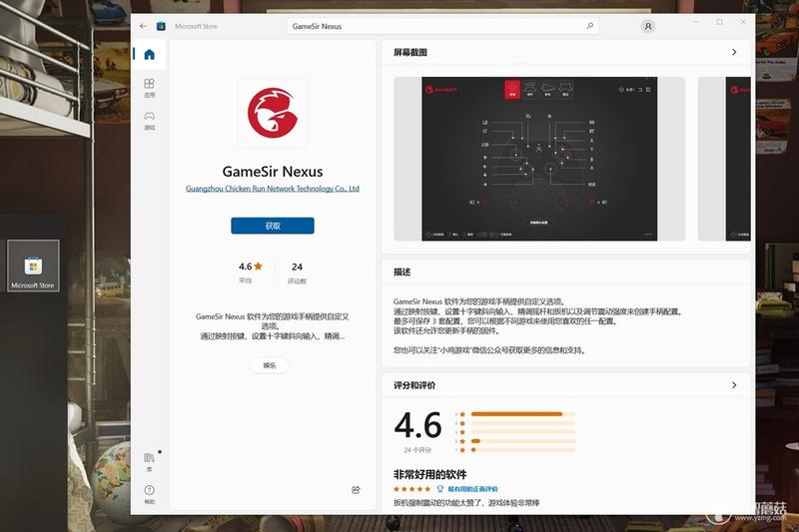Click the review title 非常好用的软件

pyautogui.click(x=430, y=474)
